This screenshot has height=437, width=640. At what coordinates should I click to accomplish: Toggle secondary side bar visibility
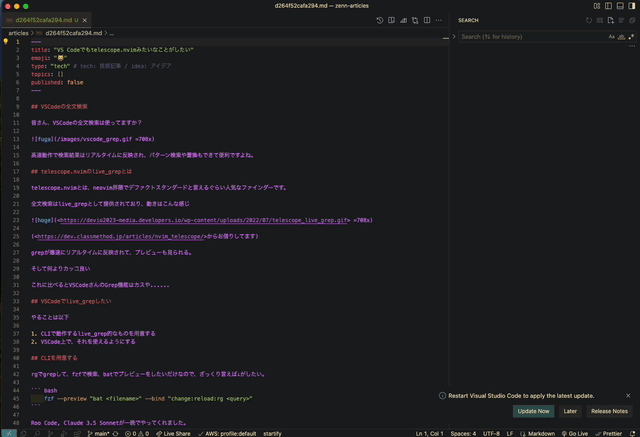(x=632, y=6)
